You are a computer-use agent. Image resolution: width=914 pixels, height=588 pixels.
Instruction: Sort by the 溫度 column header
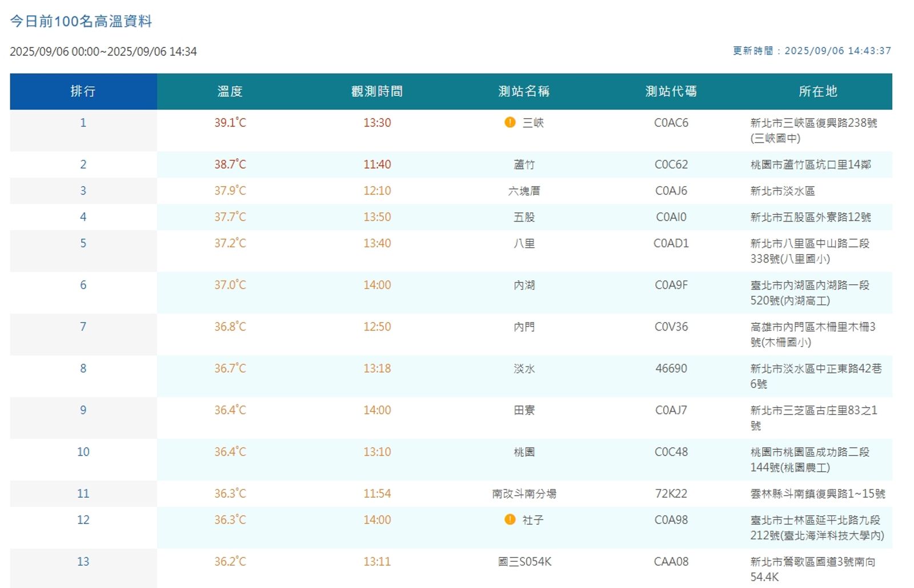pos(230,91)
